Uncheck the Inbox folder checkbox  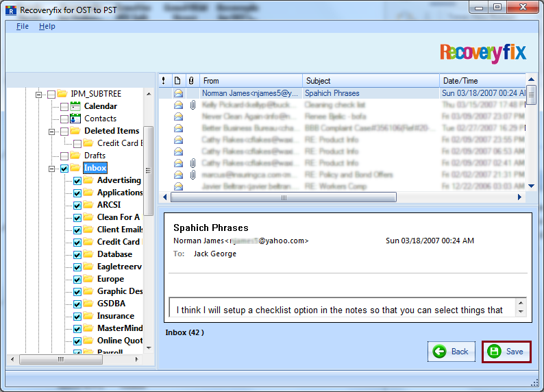point(64,169)
